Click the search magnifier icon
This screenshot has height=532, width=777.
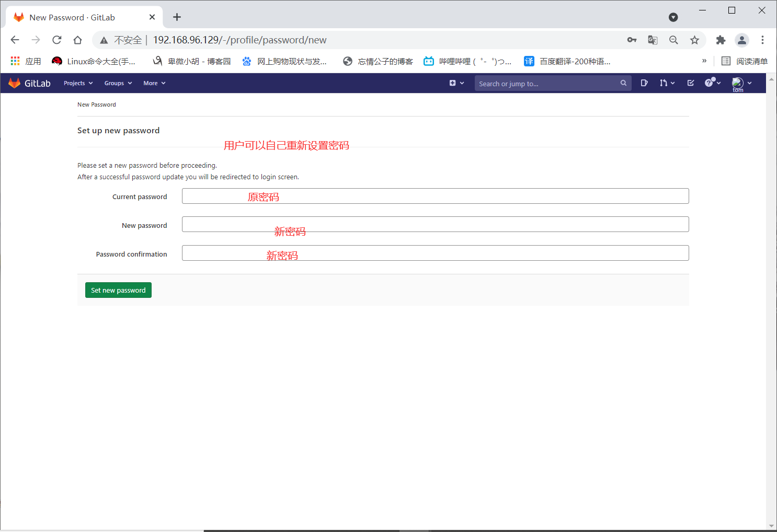click(x=623, y=83)
